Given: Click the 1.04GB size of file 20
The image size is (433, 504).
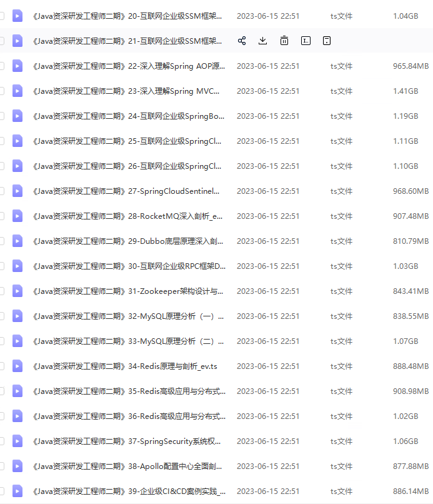Looking at the screenshot, I should tap(406, 16).
